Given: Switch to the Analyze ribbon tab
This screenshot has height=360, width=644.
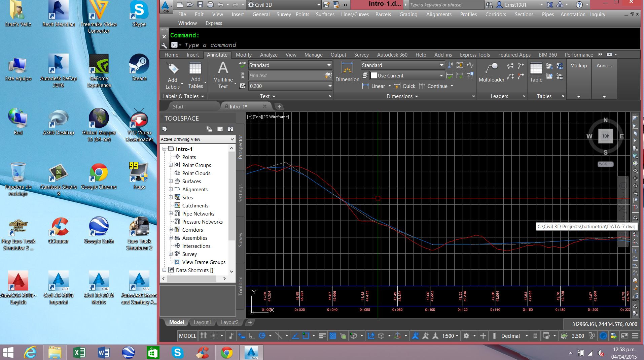Looking at the screenshot, I should pos(269,55).
